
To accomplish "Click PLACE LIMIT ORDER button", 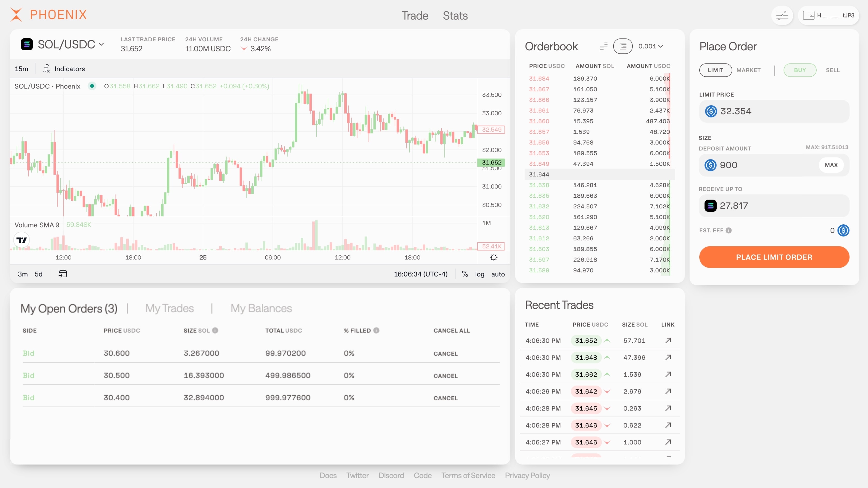I will 774,257.
